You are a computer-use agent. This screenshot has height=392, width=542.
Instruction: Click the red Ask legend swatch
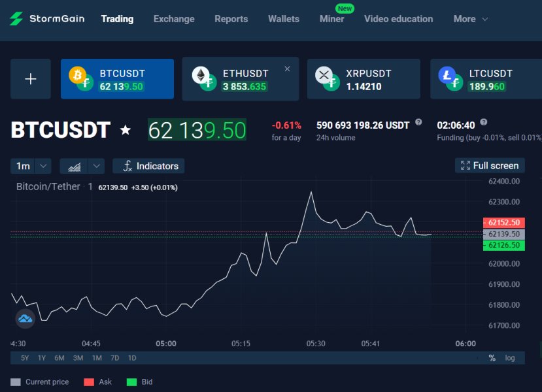[89, 382]
